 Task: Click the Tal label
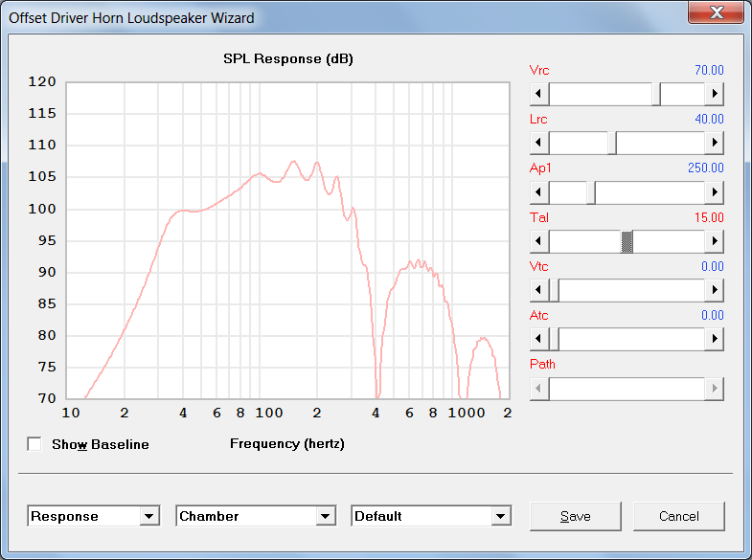[539, 217]
